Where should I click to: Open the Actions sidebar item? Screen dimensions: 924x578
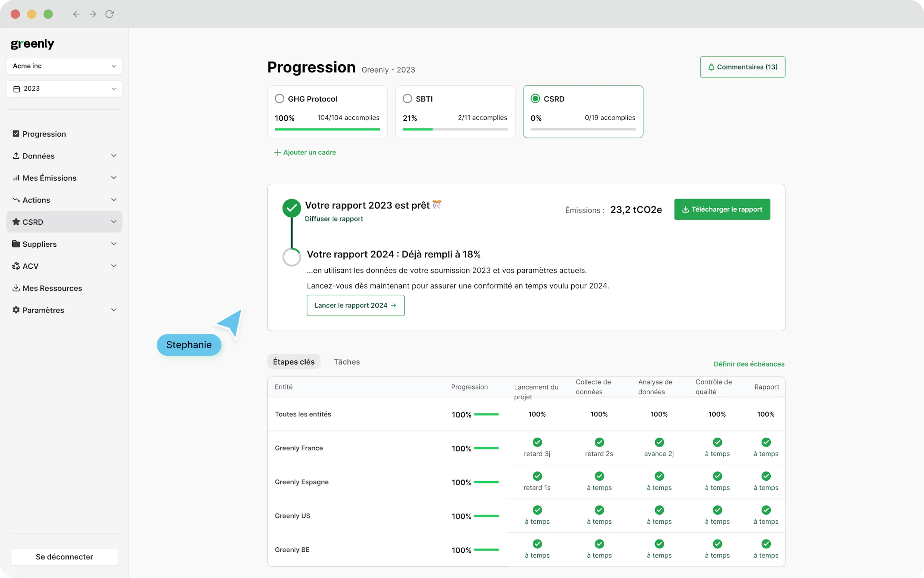(x=64, y=200)
